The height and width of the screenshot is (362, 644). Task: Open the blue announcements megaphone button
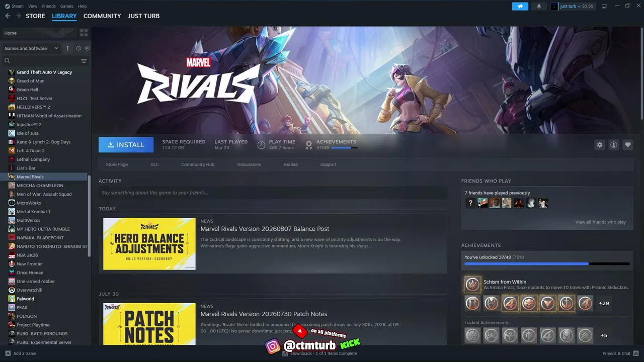520,6
